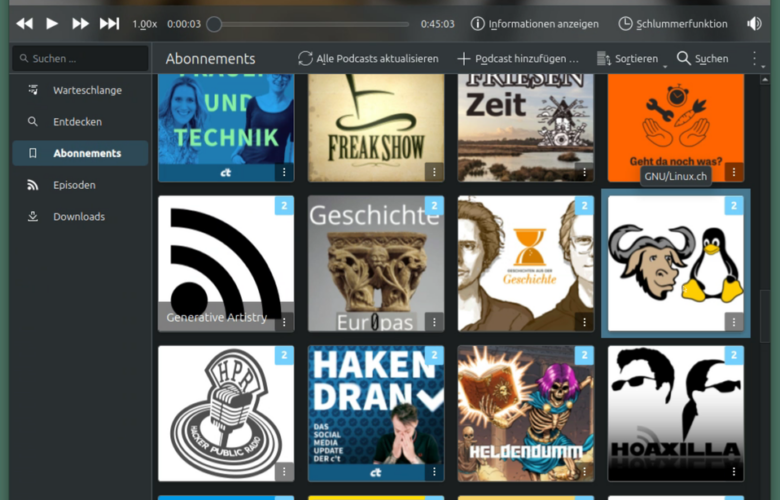
Task: Open Entdecken in the sidebar
Action: (81, 121)
